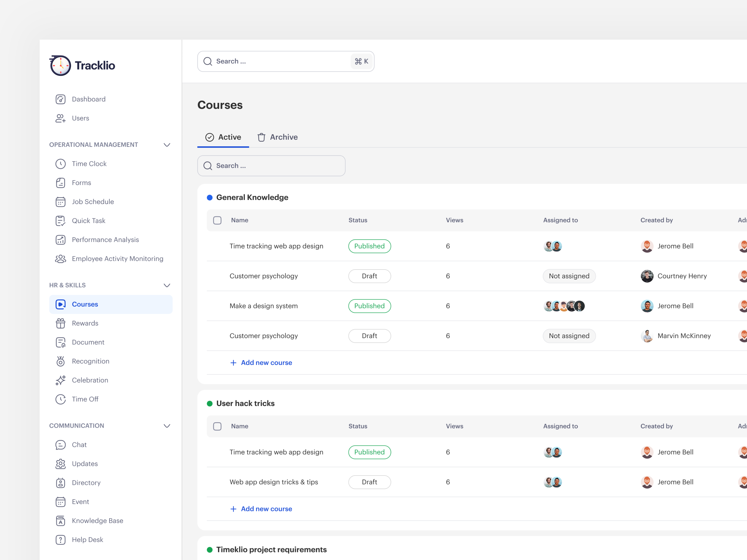
Task: Click the Archive trash icon
Action: [x=261, y=137]
